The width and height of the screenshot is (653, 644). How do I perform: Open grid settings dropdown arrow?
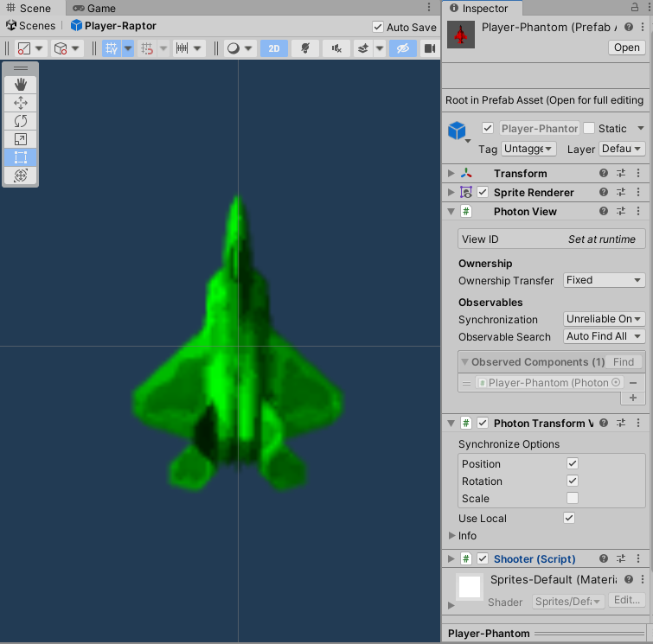point(128,48)
